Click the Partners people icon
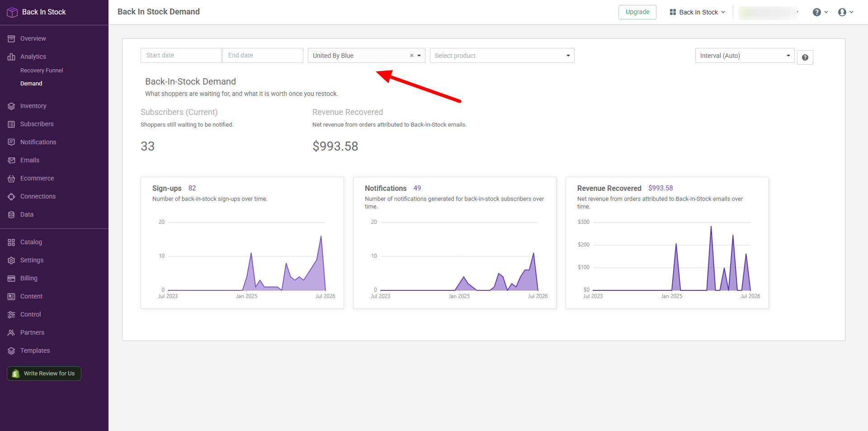 point(11,333)
